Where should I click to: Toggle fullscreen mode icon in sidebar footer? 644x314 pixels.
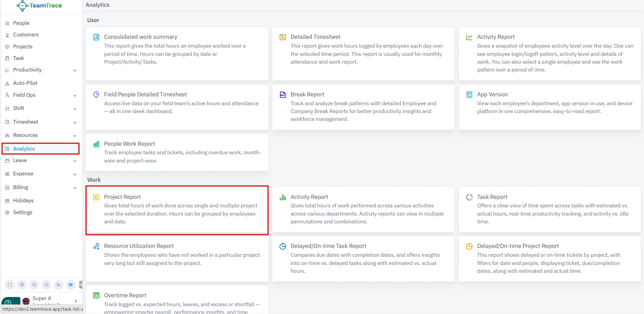pos(10,285)
